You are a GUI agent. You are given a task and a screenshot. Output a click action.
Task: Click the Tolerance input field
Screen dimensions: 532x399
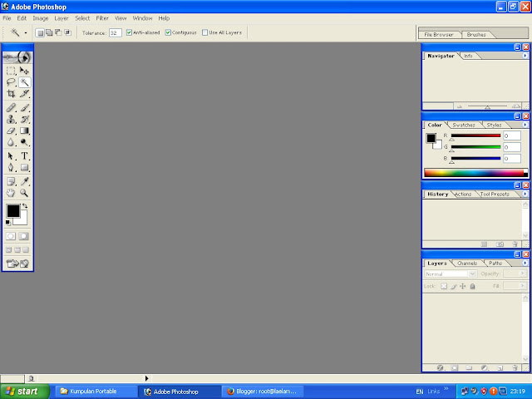pyautogui.click(x=116, y=32)
